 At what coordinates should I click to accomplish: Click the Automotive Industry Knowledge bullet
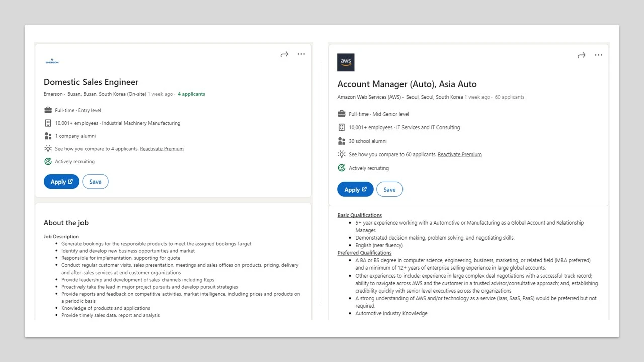391,313
